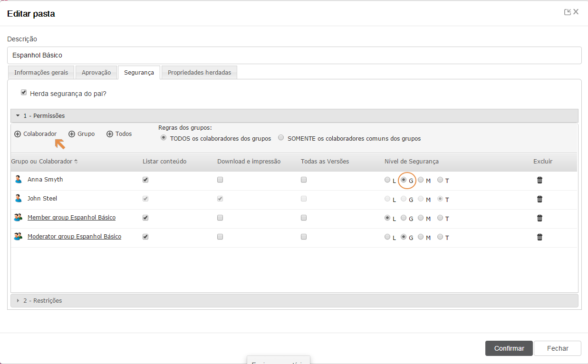Set Moderator group security level to L
Image resolution: width=588 pixels, height=364 pixels.
(387, 237)
